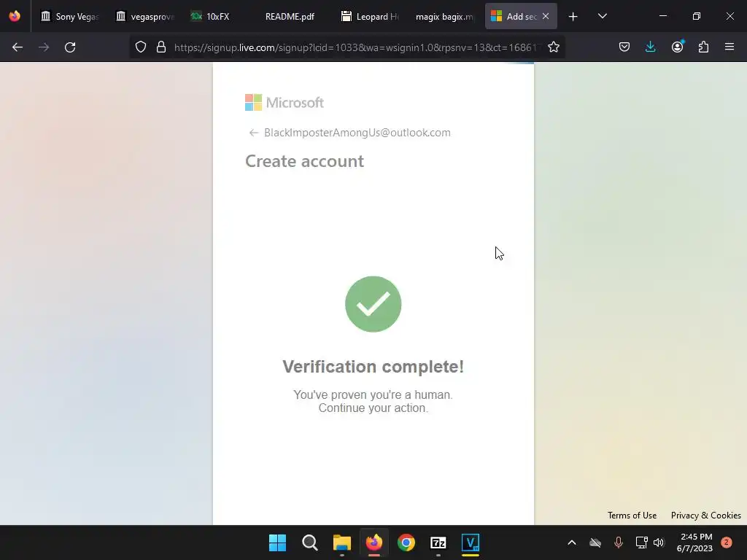Screen dimensions: 747x560
Task: Open the extensions puzzle icon
Action: tap(703, 47)
